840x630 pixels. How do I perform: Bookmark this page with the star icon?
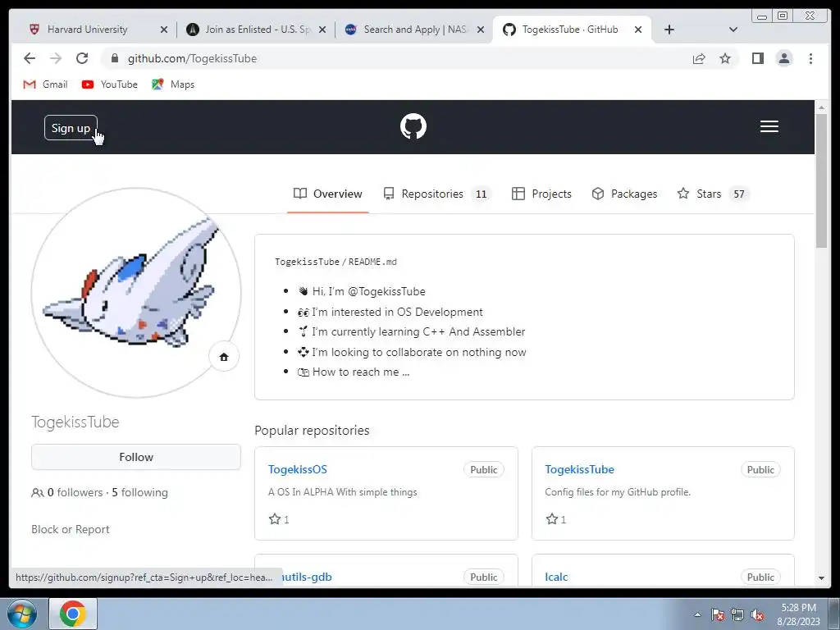click(725, 58)
